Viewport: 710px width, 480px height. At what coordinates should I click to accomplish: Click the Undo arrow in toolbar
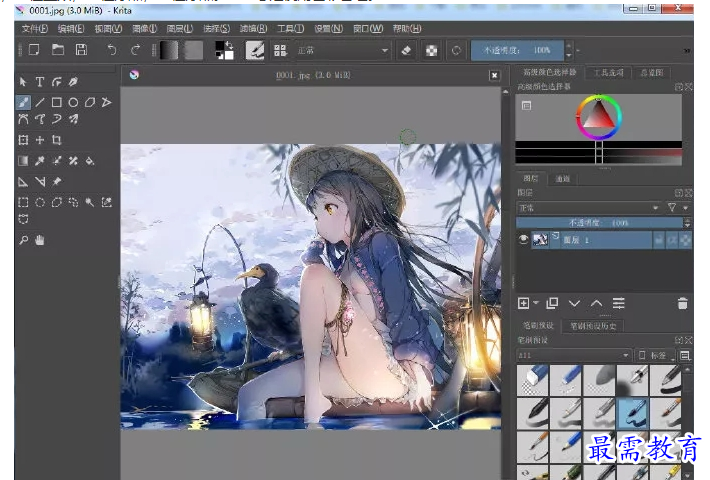click(111, 50)
